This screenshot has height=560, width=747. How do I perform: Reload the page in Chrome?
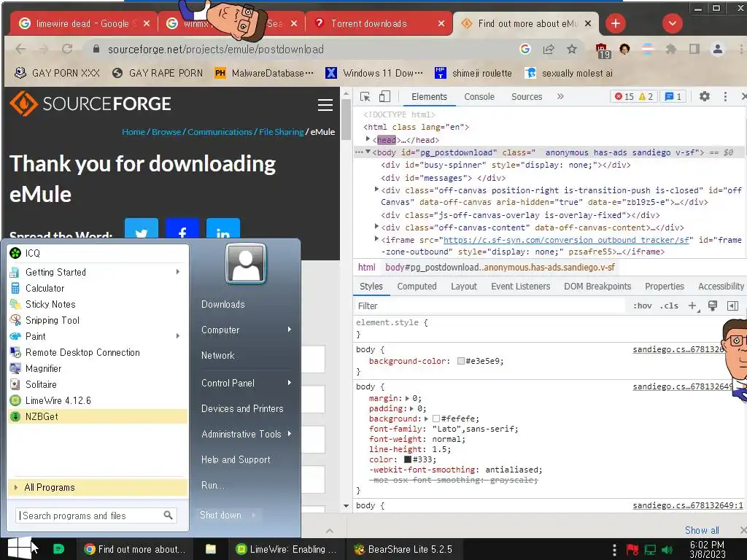click(67, 49)
